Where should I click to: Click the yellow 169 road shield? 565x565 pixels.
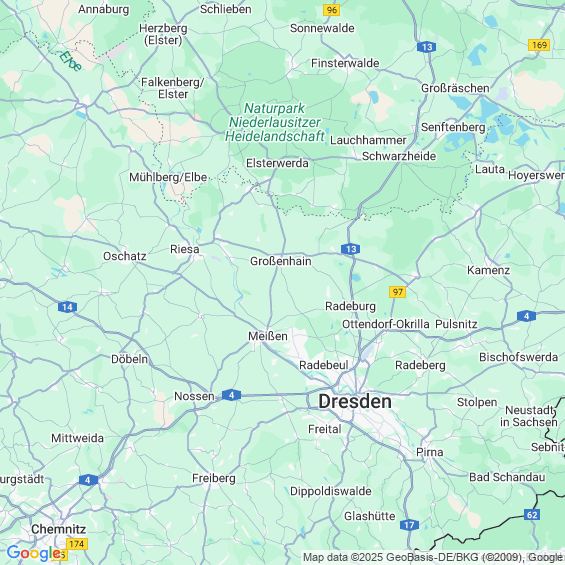539,45
